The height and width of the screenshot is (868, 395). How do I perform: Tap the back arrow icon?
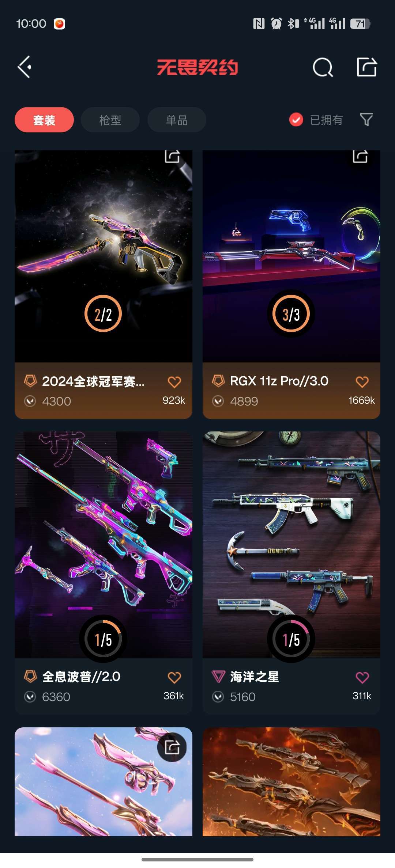click(x=25, y=67)
